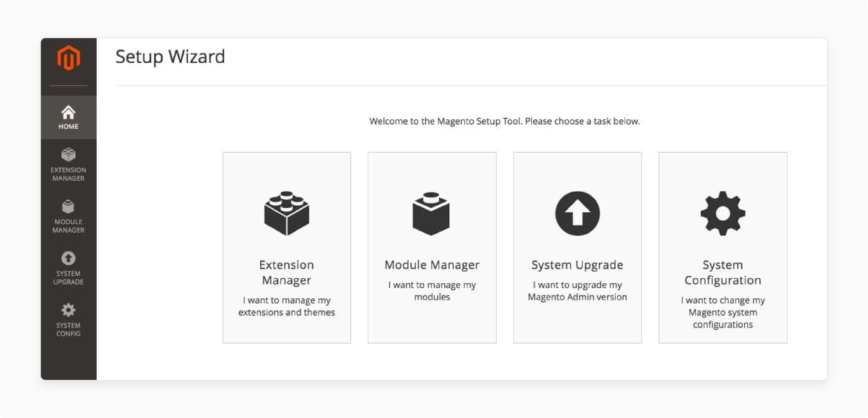Click the Setup Wizard page heading

170,57
